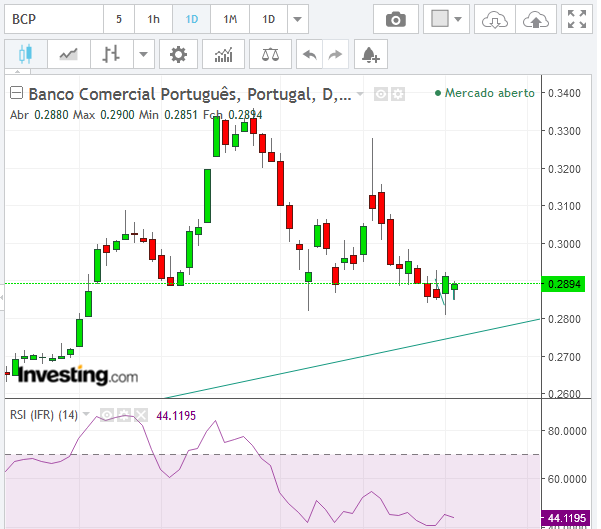
Task: Click the 0.3000 price axis label
Action: 564,244
